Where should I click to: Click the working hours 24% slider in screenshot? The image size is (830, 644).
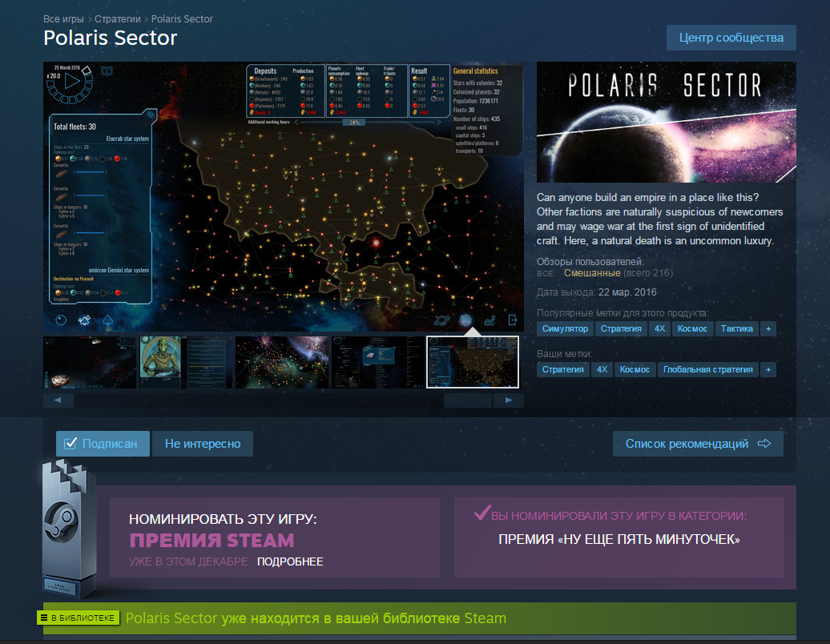(x=354, y=123)
